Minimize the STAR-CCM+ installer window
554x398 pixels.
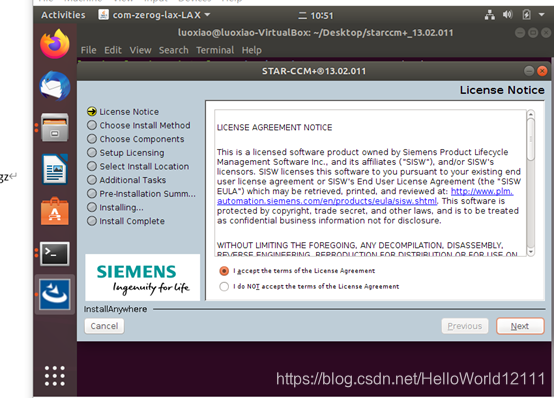click(529, 71)
